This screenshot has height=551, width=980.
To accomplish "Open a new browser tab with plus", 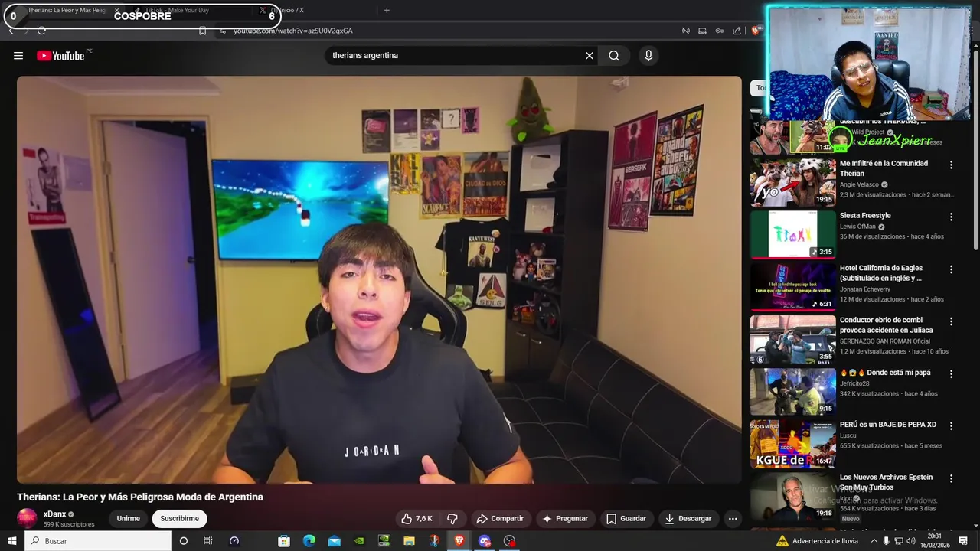I will tap(387, 11).
